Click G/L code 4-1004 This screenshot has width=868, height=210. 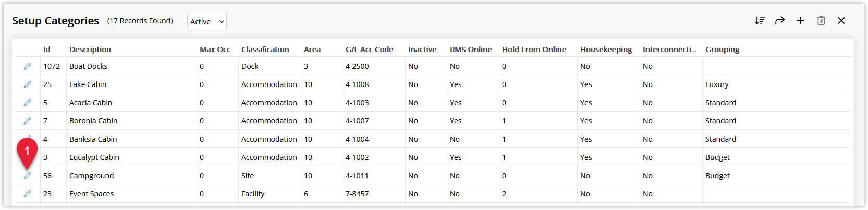[357, 139]
